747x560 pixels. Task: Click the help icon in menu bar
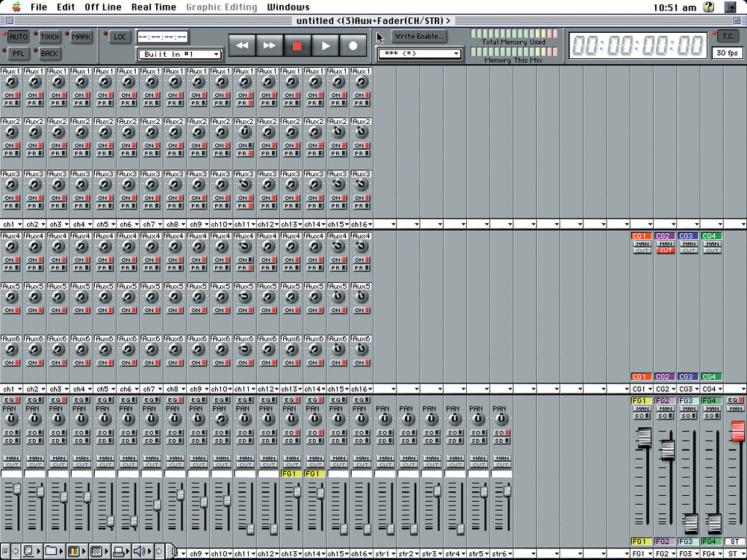click(x=709, y=7)
